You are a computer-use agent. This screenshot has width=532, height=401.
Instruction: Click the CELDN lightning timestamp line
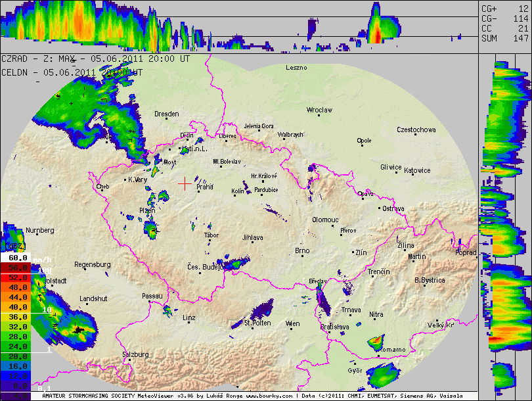[x=72, y=72]
